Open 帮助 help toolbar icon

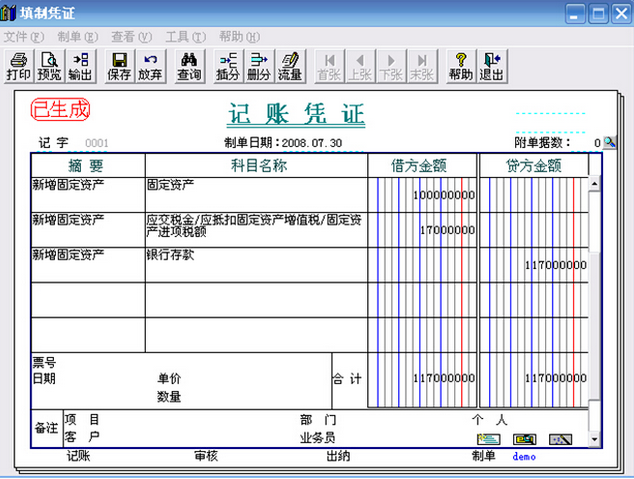[461, 67]
